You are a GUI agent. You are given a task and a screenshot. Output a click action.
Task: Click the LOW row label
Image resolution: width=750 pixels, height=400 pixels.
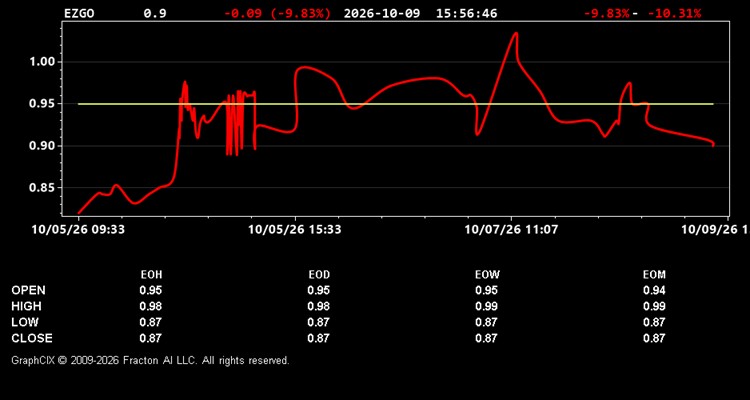point(25,322)
